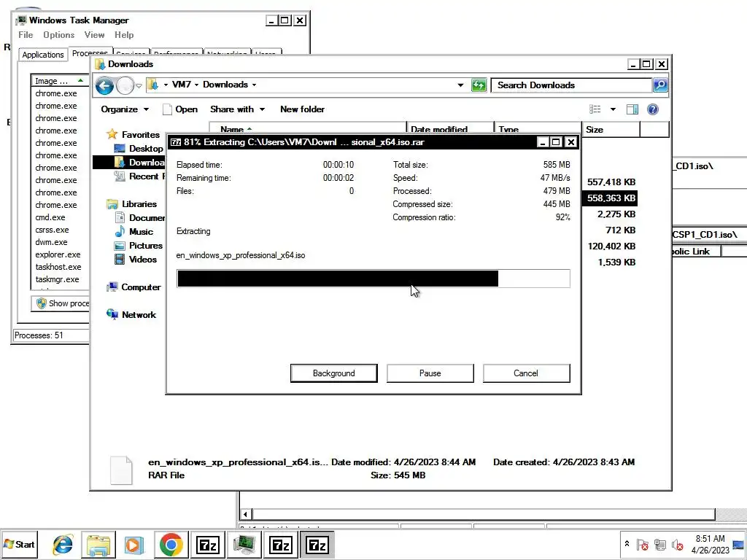747x560 pixels.
Task: Open Task Manager Options menu
Action: pyautogui.click(x=58, y=35)
